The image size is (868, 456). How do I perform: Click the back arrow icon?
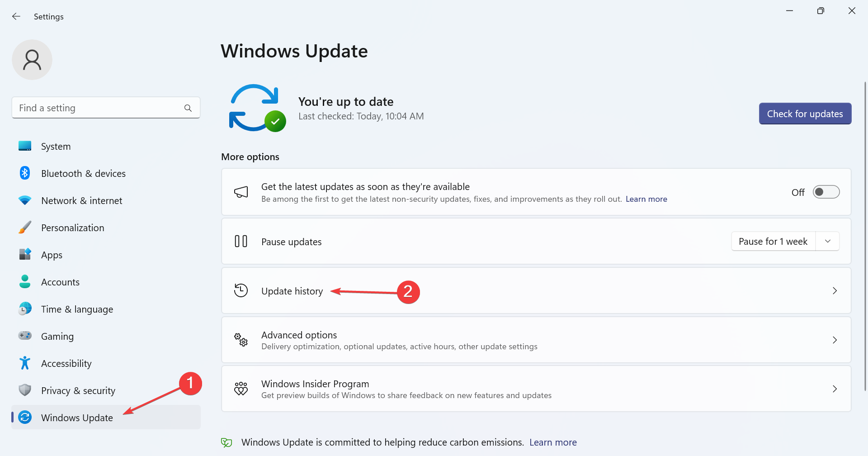(16, 16)
